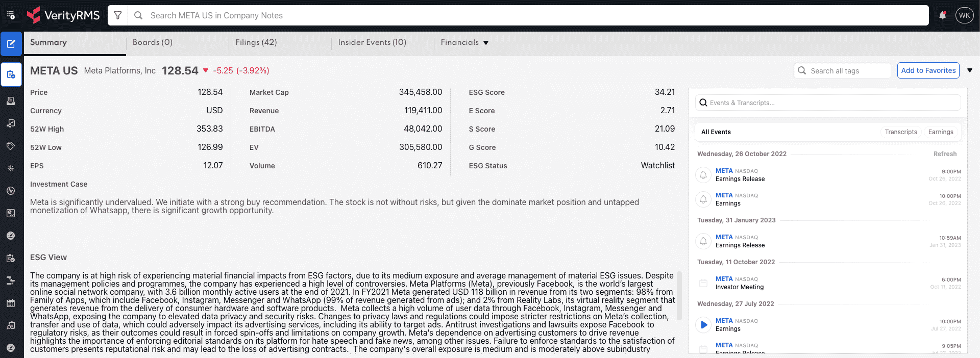
Task: Click the ESG View text scrollbar
Action: [679, 296]
